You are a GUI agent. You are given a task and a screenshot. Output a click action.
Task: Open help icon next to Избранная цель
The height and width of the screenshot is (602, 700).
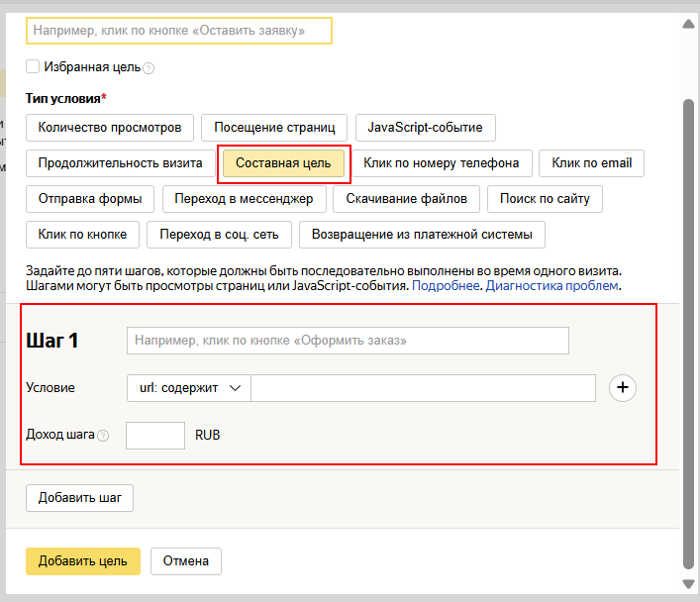pos(149,68)
